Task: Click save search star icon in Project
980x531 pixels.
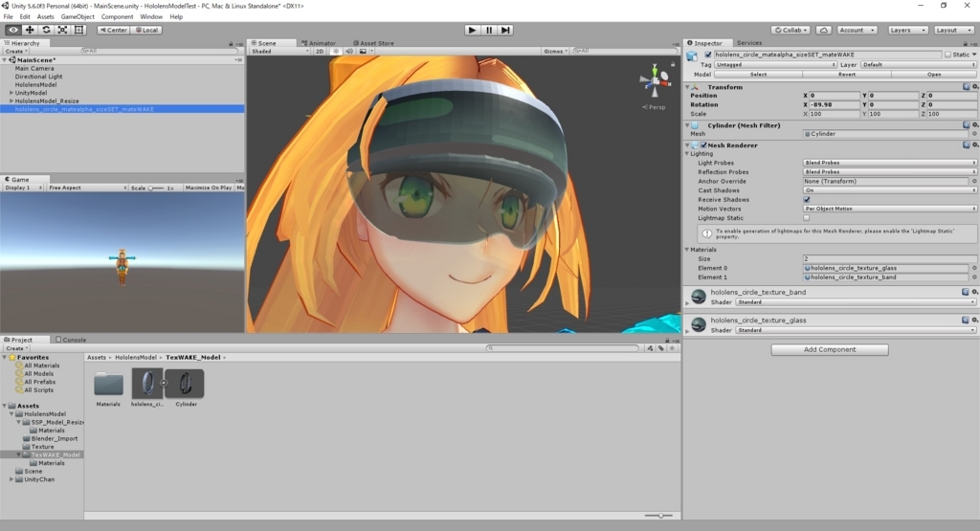Action: 672,348
